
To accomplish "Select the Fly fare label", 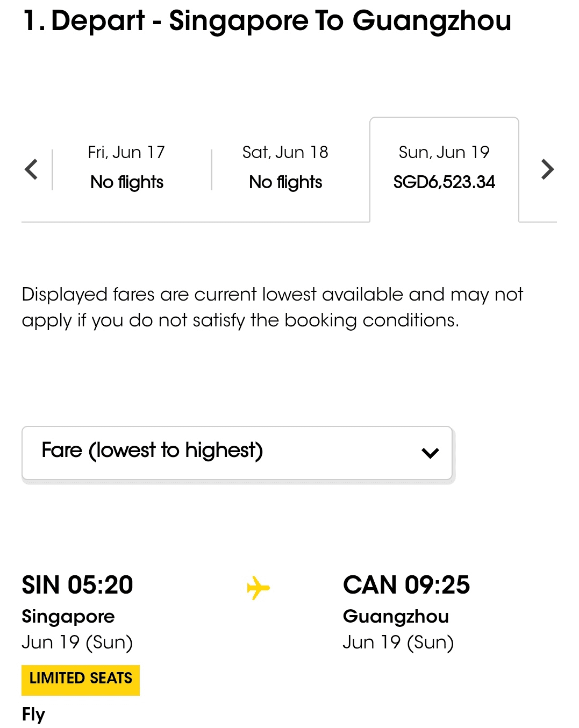I will (x=33, y=714).
